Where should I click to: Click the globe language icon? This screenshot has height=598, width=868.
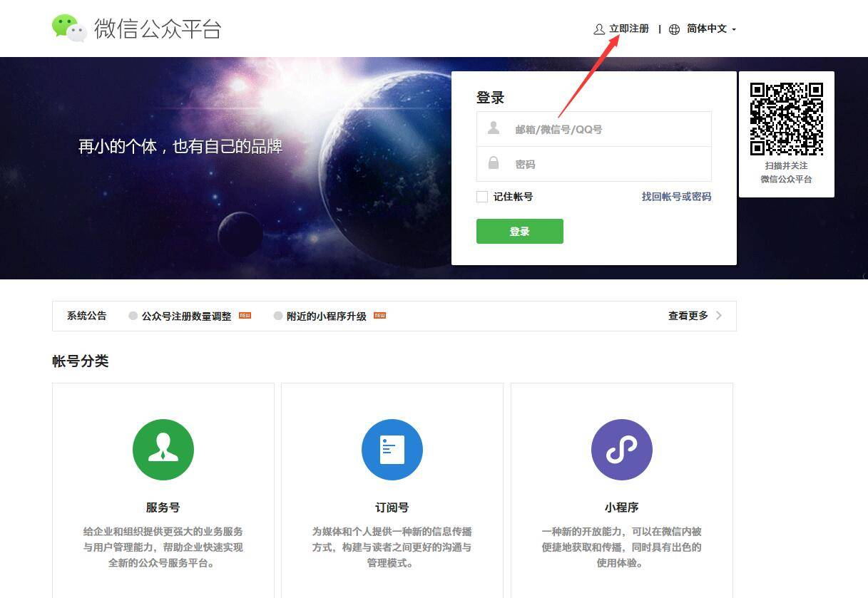(x=674, y=29)
